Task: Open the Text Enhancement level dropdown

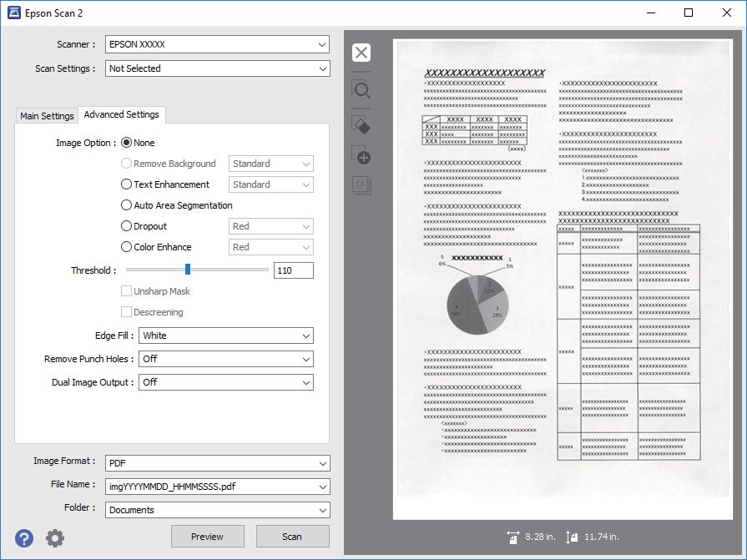Action: tap(271, 184)
